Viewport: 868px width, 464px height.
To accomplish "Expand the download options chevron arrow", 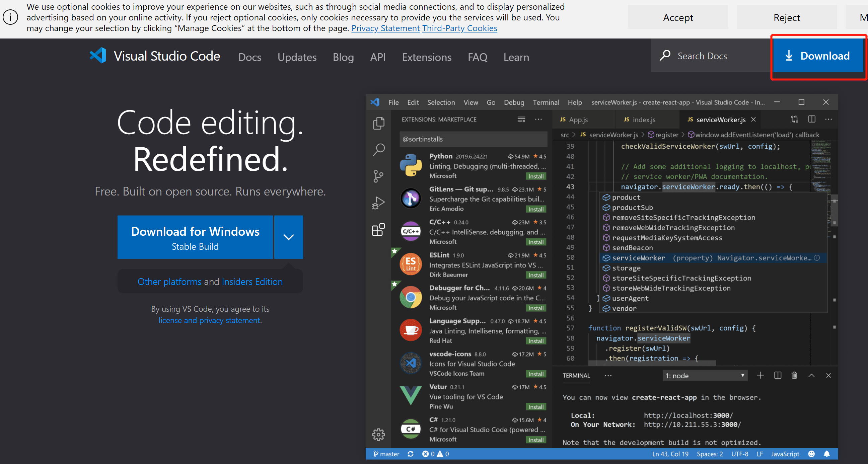I will (x=288, y=237).
